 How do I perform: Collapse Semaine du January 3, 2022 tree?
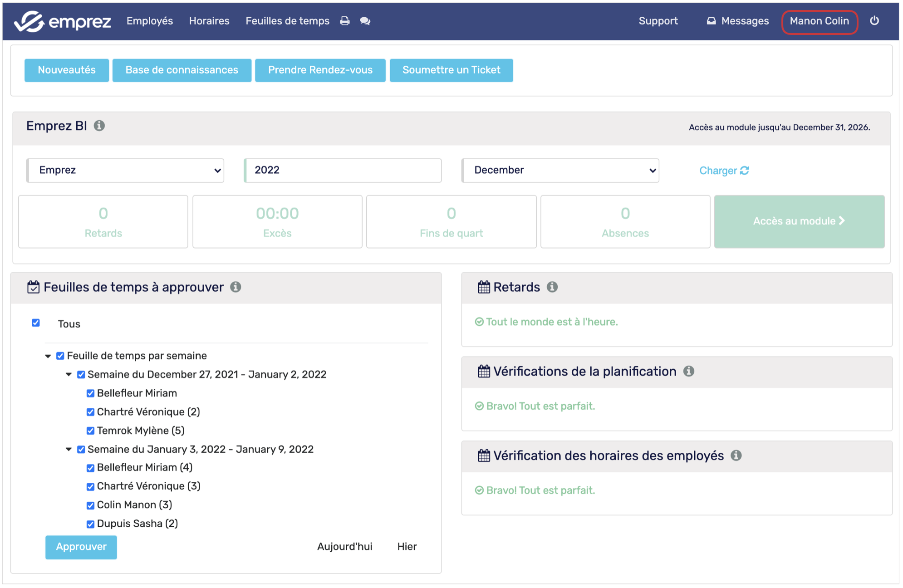[69, 449]
